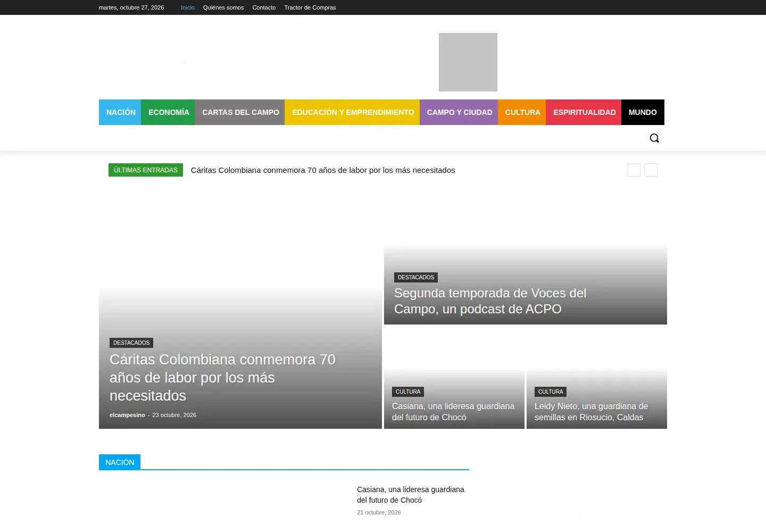Click Destacados tag on Cáritas article
This screenshot has height=532, width=766.
tap(131, 343)
